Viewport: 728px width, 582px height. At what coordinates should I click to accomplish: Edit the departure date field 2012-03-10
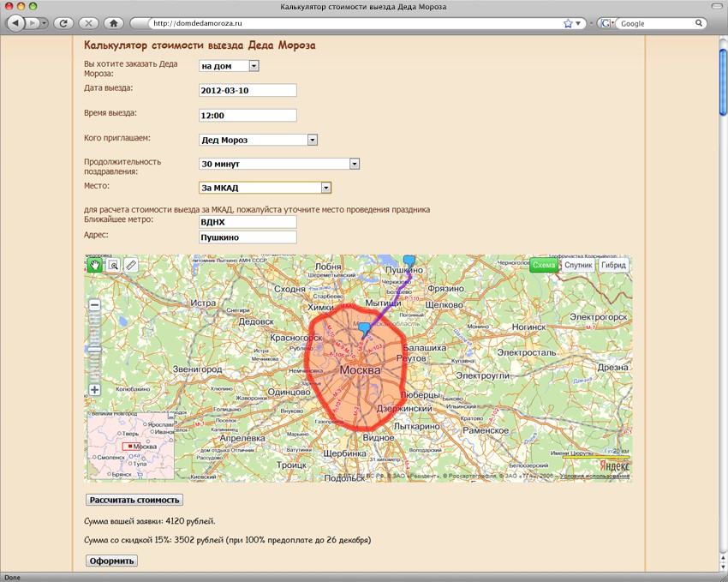(248, 90)
